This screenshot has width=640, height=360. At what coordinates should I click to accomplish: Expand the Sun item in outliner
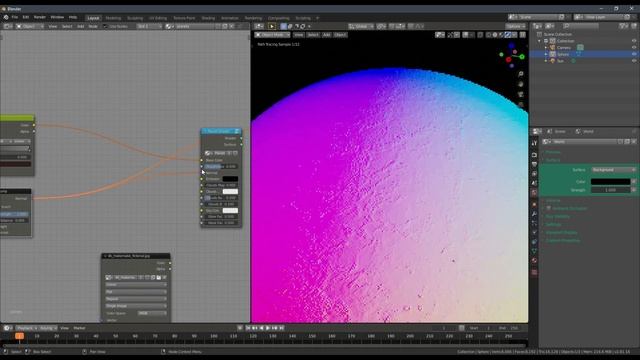(546, 60)
